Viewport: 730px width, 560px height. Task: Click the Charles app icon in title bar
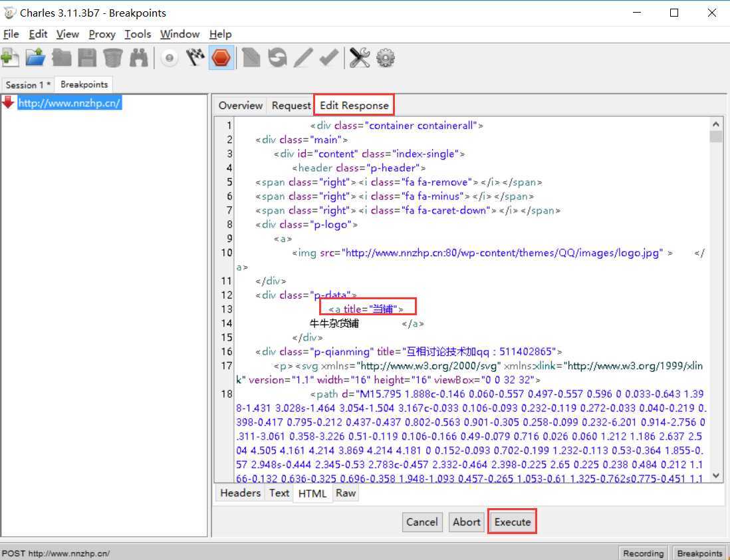[x=9, y=13]
